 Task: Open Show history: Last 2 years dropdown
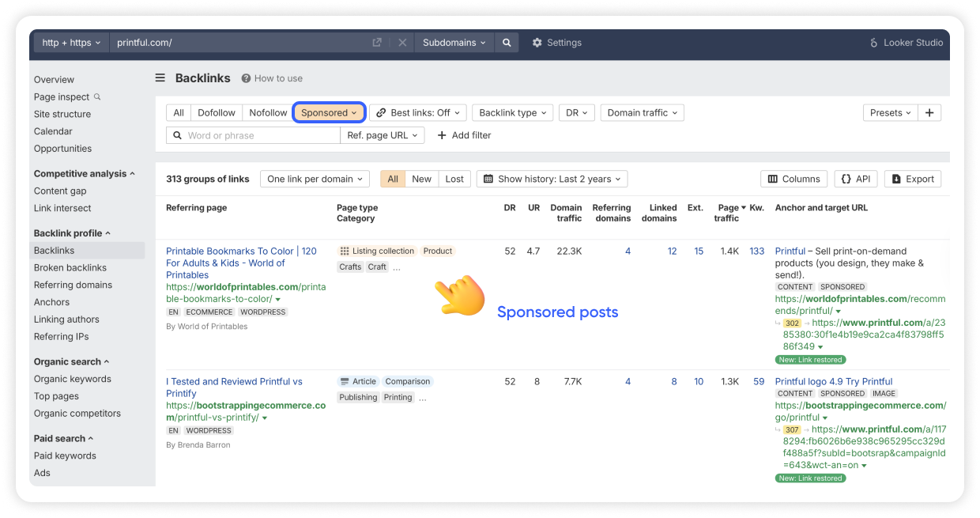(552, 179)
